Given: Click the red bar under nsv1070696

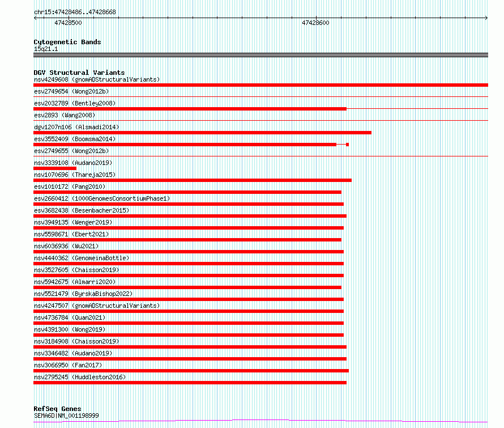Looking at the screenshot, I should click(x=193, y=180).
